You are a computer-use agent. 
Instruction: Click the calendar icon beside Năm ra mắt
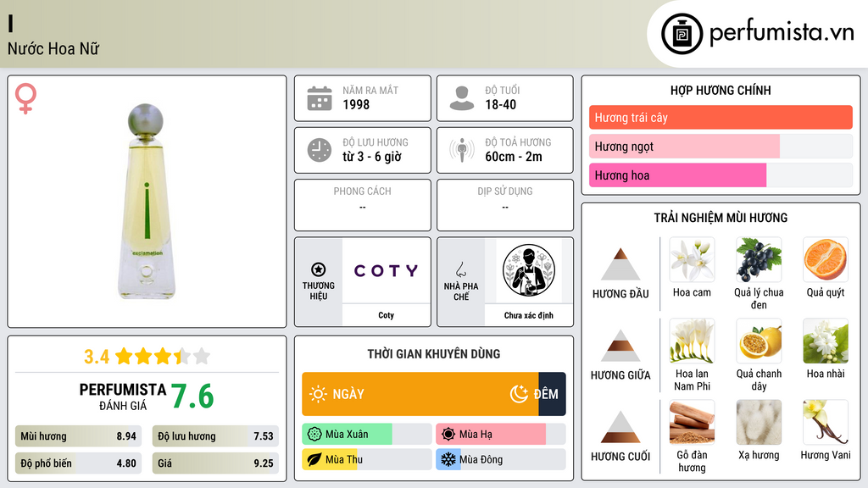click(x=320, y=98)
